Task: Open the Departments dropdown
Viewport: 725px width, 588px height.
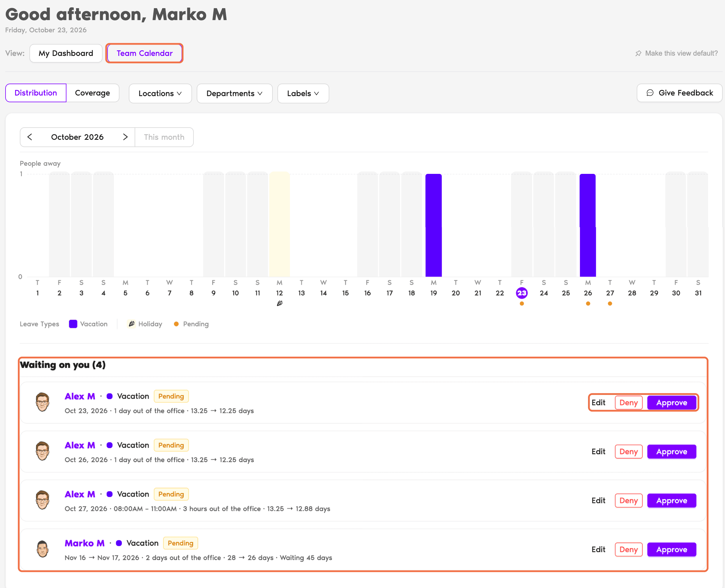Action: 235,93
